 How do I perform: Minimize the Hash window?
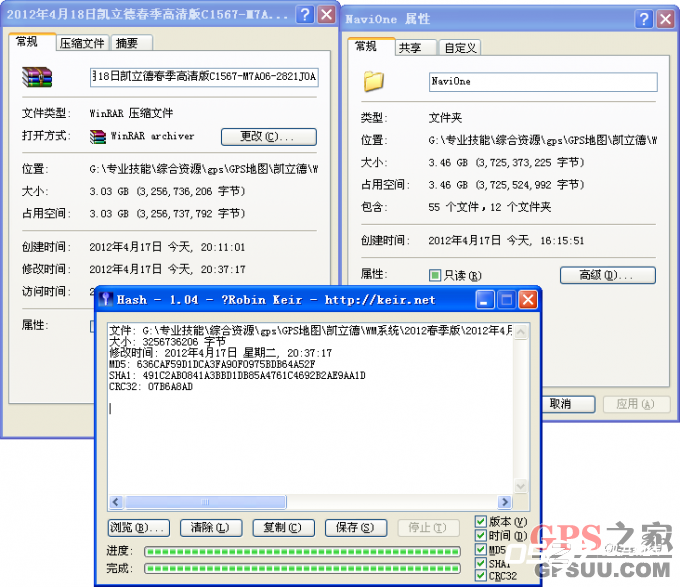485,300
